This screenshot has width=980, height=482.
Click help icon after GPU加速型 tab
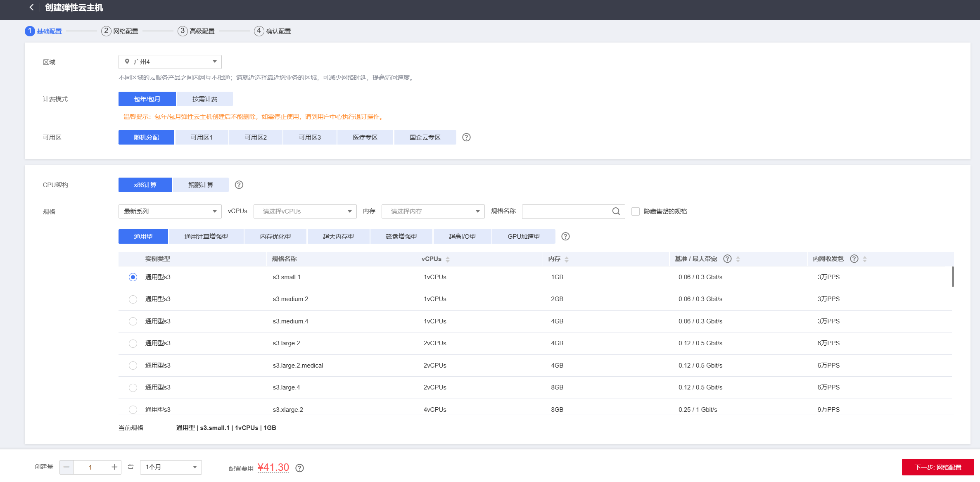click(565, 236)
